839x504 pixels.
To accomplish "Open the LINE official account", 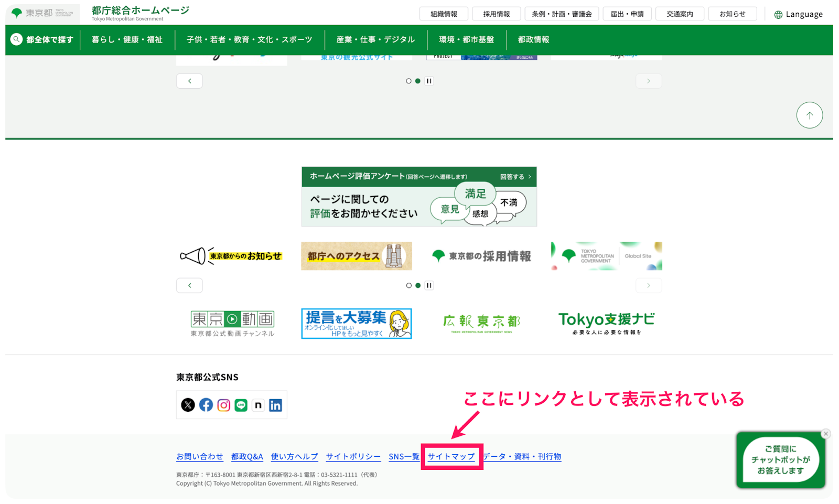I will coord(241,404).
